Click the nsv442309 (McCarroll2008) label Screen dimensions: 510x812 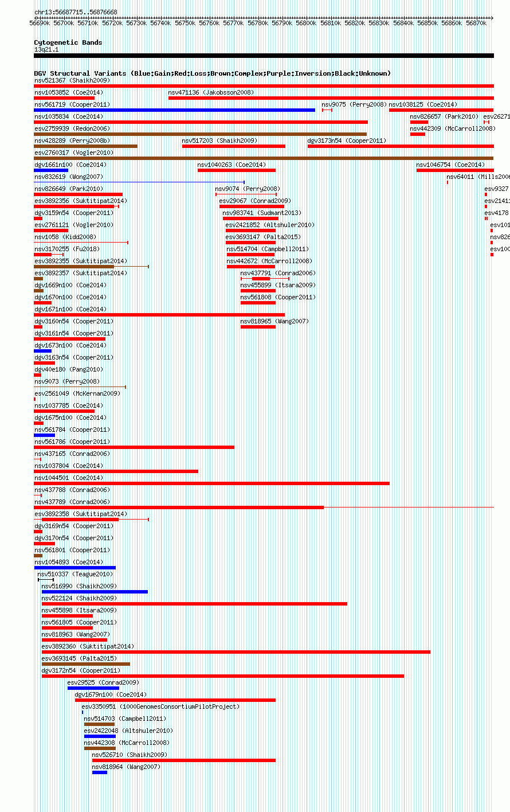(453, 128)
